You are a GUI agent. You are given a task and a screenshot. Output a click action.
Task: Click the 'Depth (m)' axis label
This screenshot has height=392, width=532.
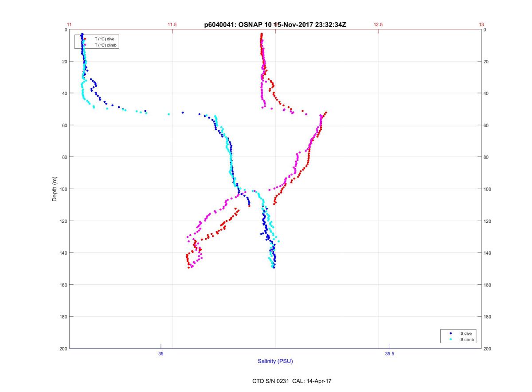(55, 189)
